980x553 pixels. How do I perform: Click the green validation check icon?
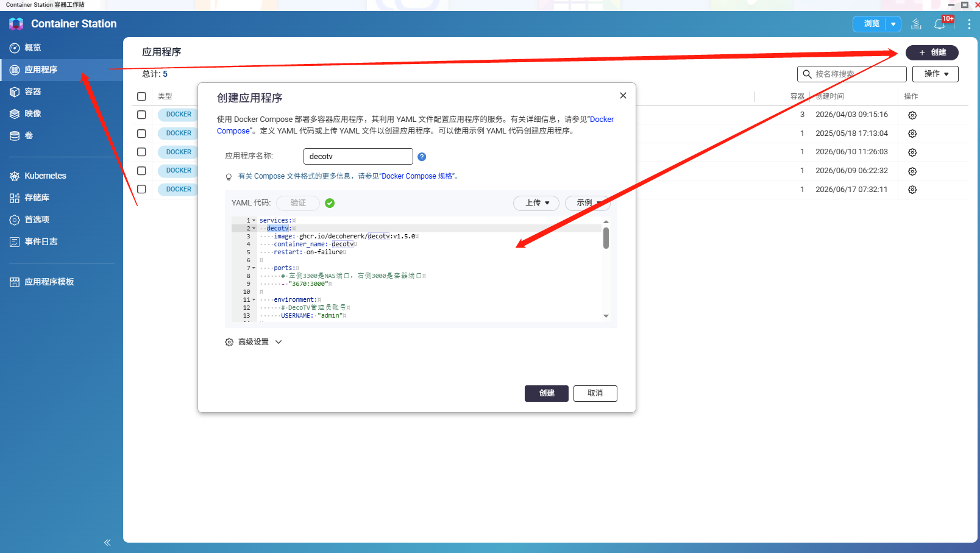tap(330, 203)
